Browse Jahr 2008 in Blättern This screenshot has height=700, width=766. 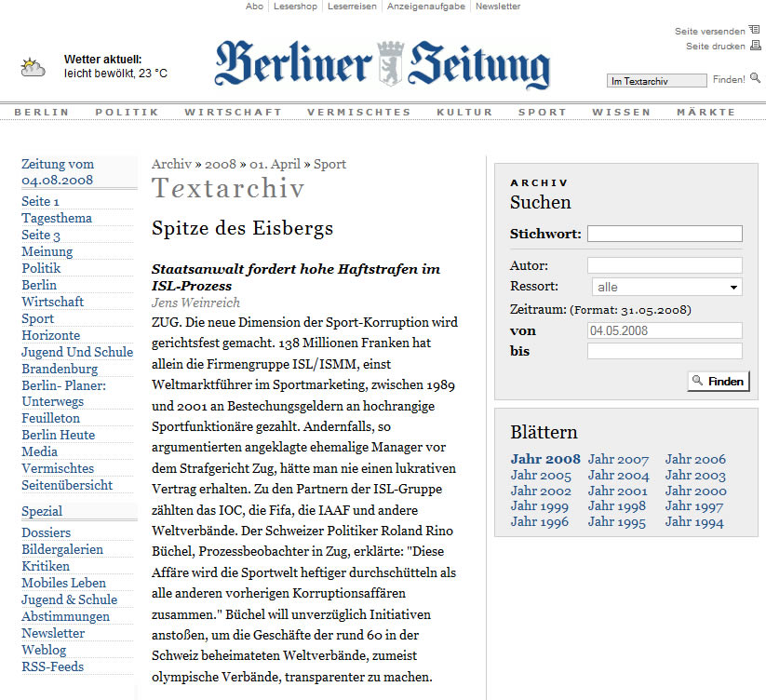coord(545,459)
